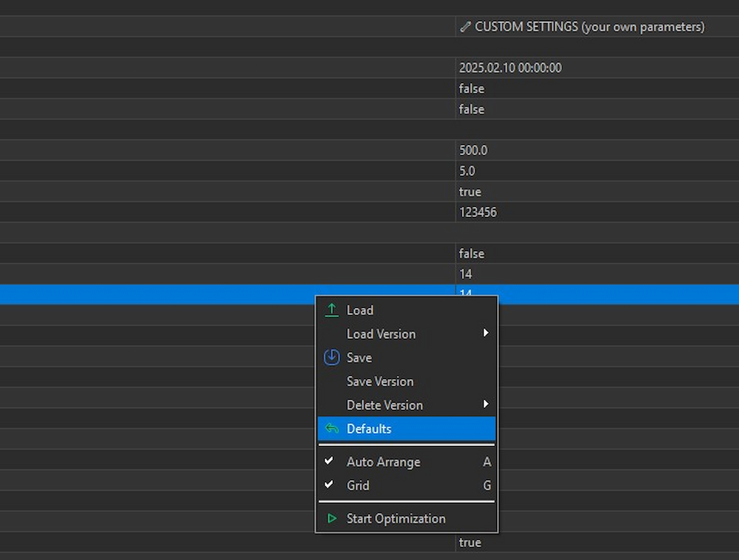The image size is (739, 560).
Task: Edit the 2025.02.10 00:00:00 date value
Action: click(510, 68)
